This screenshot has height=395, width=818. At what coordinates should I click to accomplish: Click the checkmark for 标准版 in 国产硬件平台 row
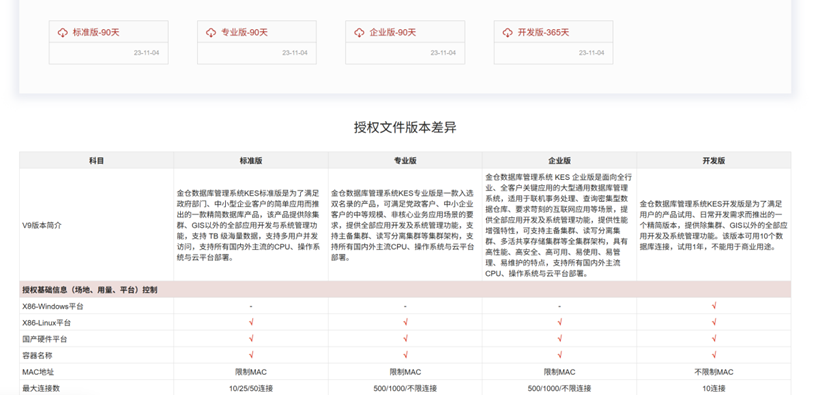pyautogui.click(x=251, y=339)
